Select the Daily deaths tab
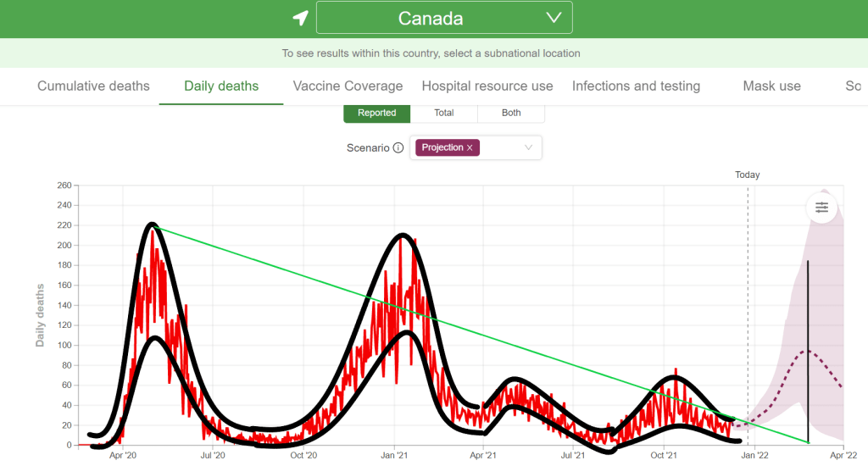This screenshot has width=868, height=466. 221,86
